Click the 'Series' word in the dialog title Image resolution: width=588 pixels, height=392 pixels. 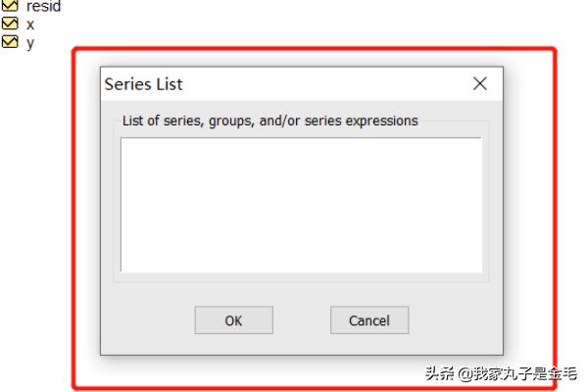128,84
